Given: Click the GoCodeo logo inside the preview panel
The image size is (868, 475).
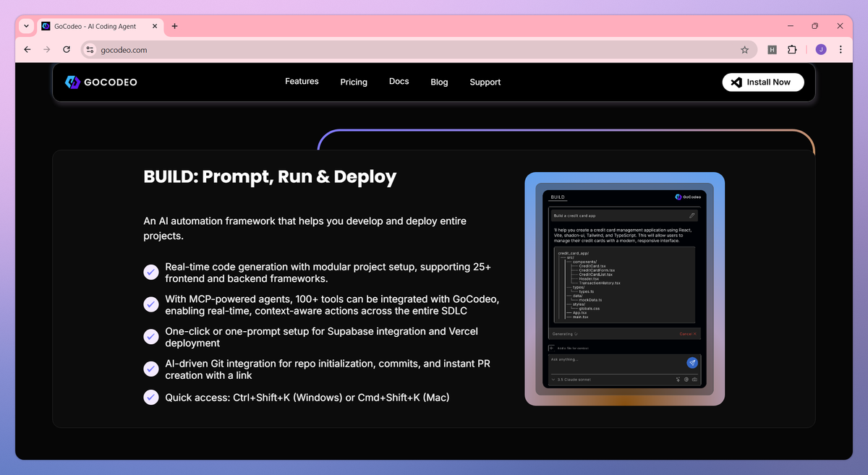Looking at the screenshot, I should (x=687, y=197).
